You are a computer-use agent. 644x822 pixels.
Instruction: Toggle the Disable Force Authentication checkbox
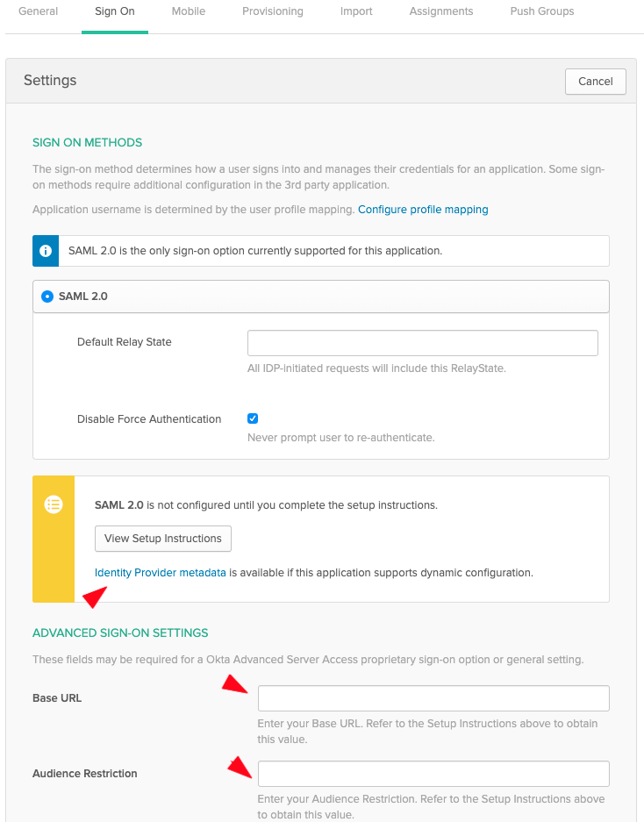(253, 418)
